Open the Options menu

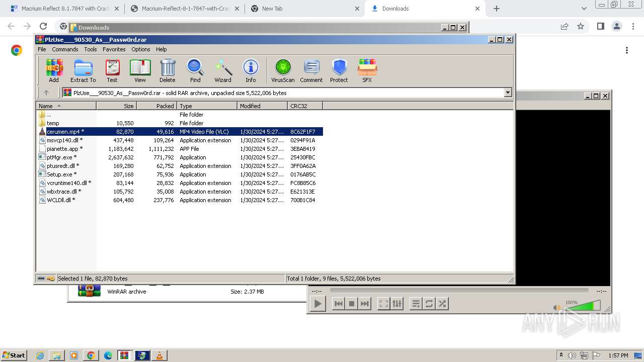pos(141,49)
